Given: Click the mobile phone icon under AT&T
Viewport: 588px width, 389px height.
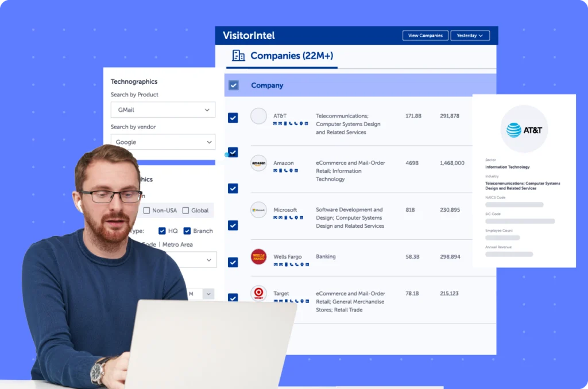Looking at the screenshot, I should (x=285, y=123).
